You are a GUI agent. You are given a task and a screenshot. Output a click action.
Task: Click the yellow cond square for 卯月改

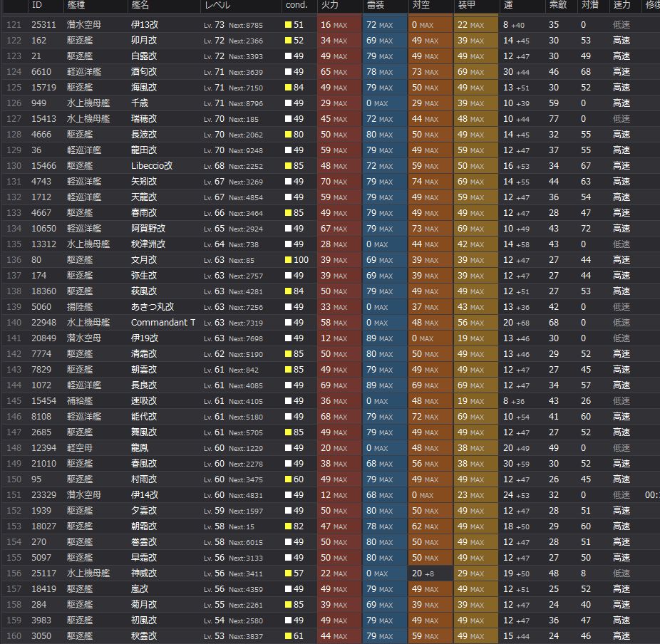tap(289, 41)
